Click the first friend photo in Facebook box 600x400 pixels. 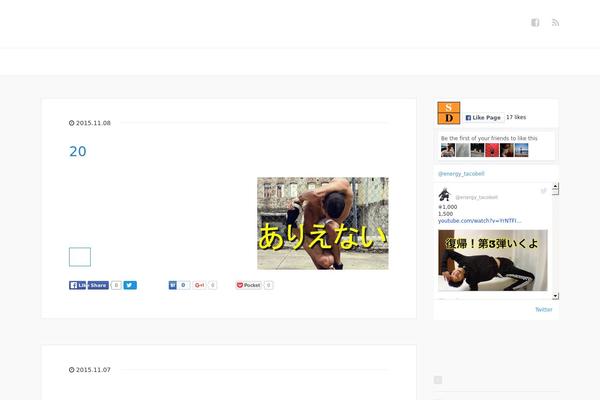pos(448,150)
